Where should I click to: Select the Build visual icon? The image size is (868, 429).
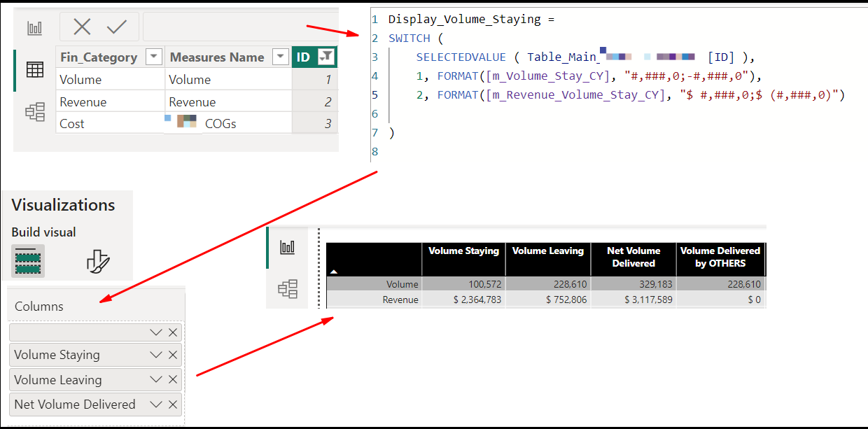click(28, 261)
